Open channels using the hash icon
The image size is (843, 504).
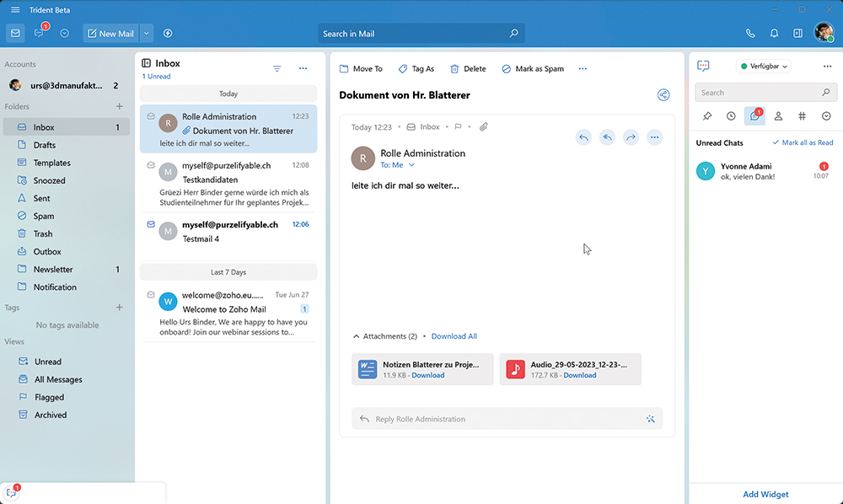[x=801, y=115]
